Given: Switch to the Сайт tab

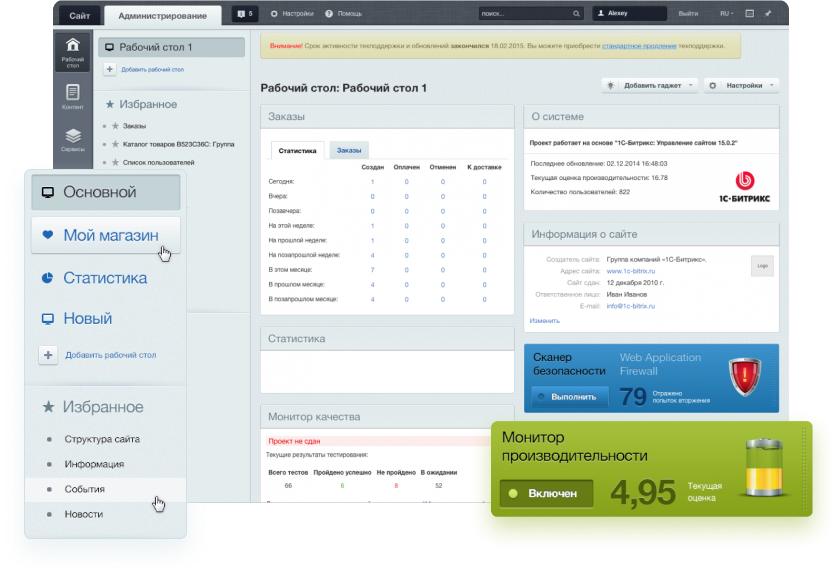Looking at the screenshot, I should click(79, 15).
